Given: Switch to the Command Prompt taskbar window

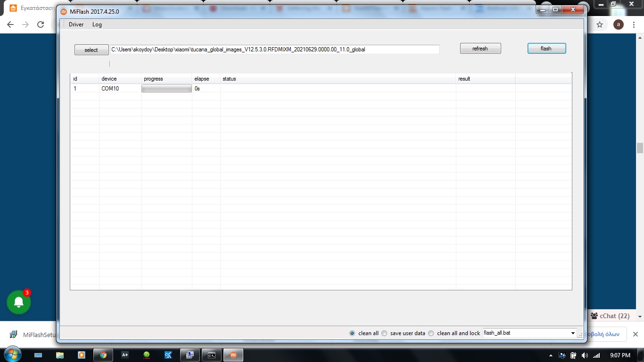Looking at the screenshot, I should (x=212, y=355).
